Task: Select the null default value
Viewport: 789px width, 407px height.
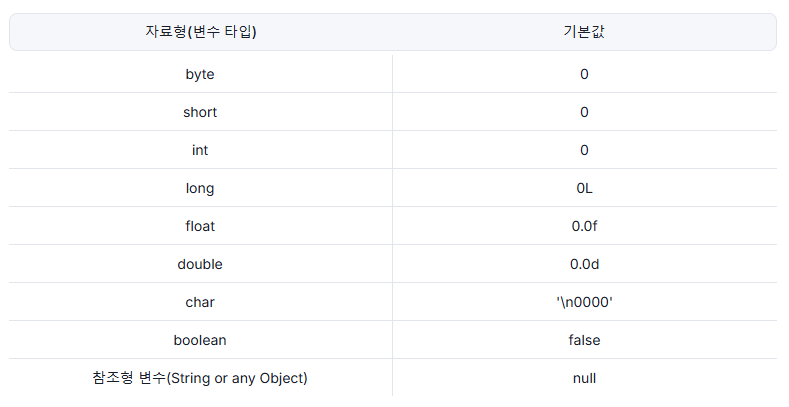Action: 584,378
